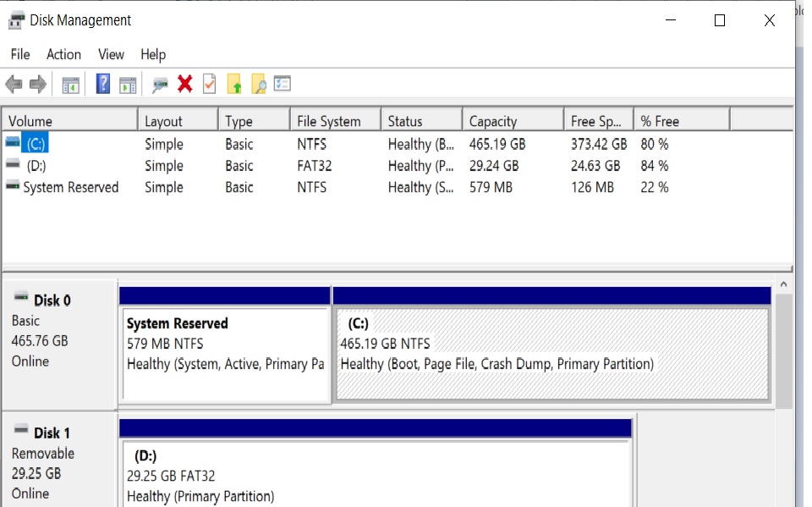Click the Properties icon with checkmark page
The height and width of the screenshot is (507, 812).
pyautogui.click(x=209, y=84)
